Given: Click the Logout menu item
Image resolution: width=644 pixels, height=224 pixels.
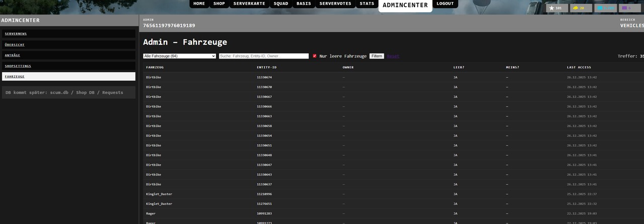Looking at the screenshot, I should point(445,4).
